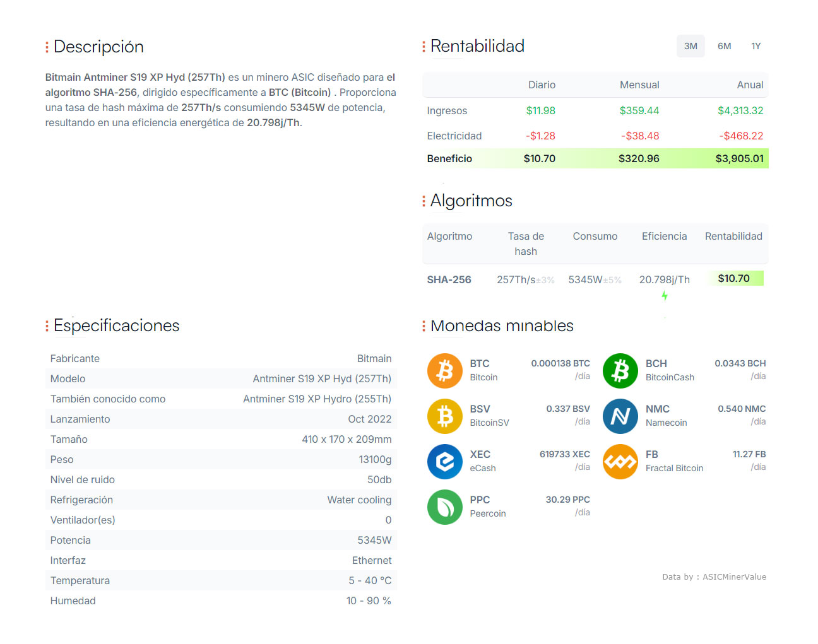The width and height of the screenshot is (818, 644).
Task: Click the 5345W consumption value in Algoritmos
Action: pos(585,279)
